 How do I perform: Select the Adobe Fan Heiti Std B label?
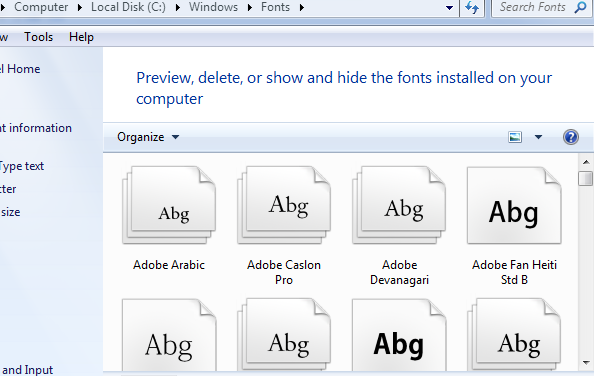514,272
